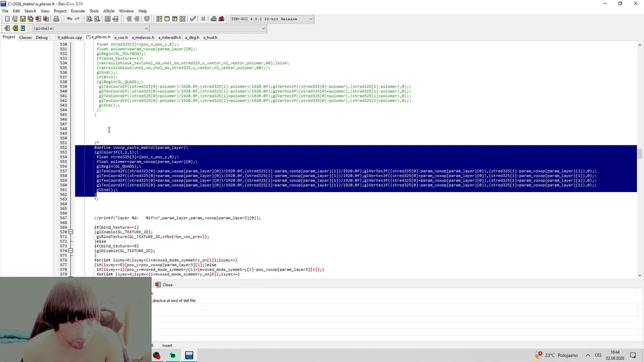Click the purple checkmark Debug icon
This screenshot has height=362, width=644.
point(193,19)
